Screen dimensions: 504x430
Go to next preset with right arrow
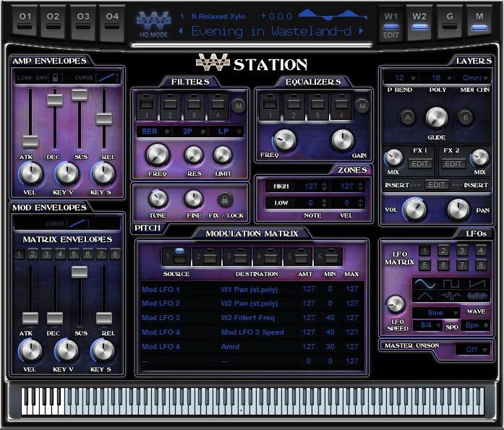362,31
